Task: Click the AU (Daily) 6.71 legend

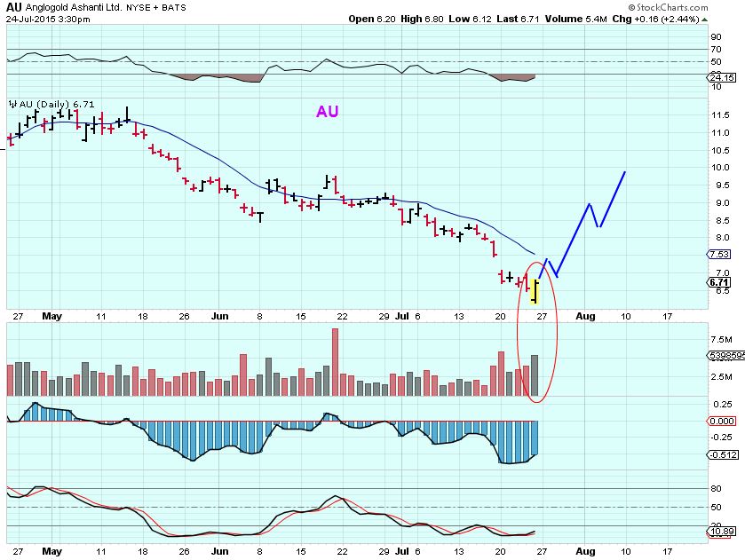Action: [52, 104]
